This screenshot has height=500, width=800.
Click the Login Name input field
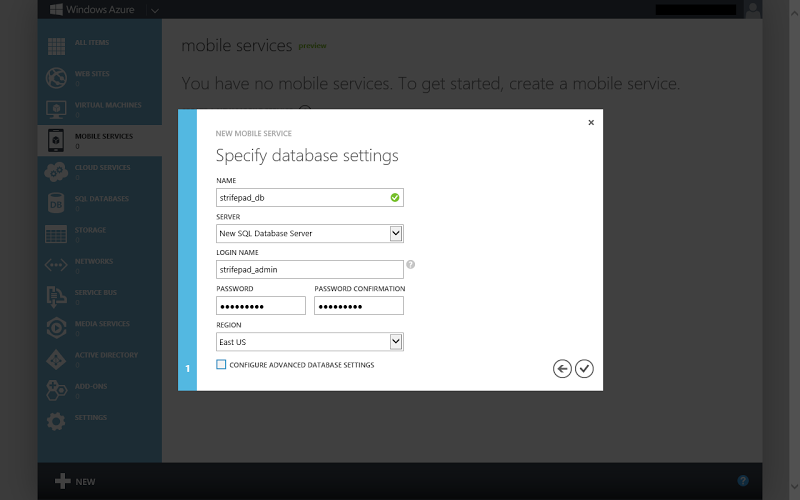[x=310, y=269]
